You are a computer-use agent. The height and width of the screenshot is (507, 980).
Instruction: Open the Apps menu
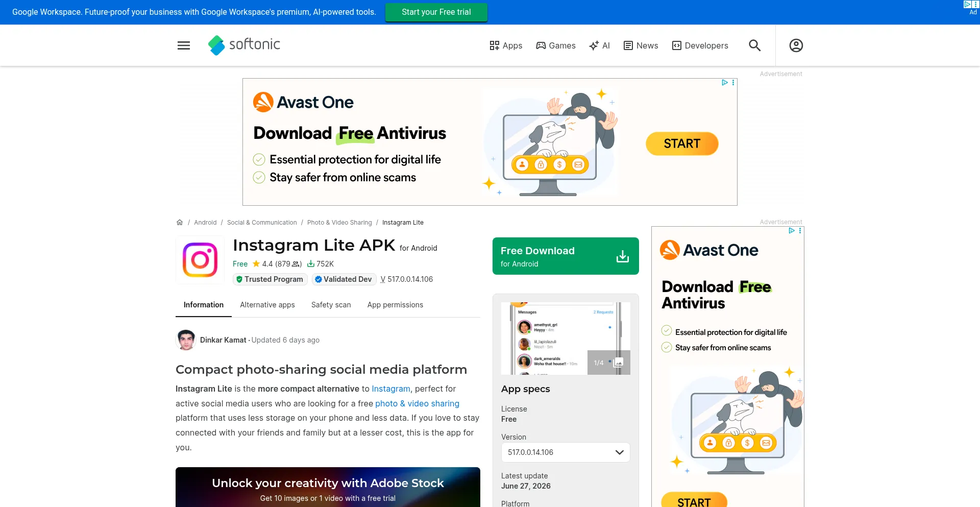[x=506, y=45]
